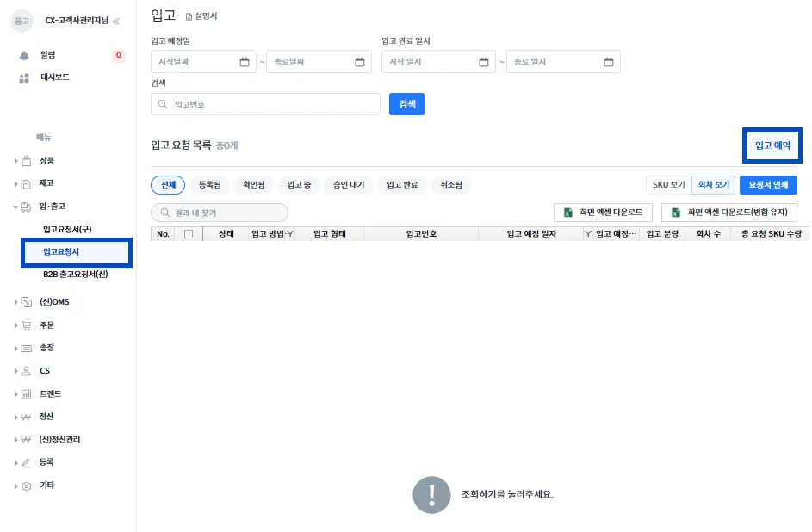This screenshot has width=812, height=532.
Task: Select the 등록됨 status filter tab
Action: point(210,185)
